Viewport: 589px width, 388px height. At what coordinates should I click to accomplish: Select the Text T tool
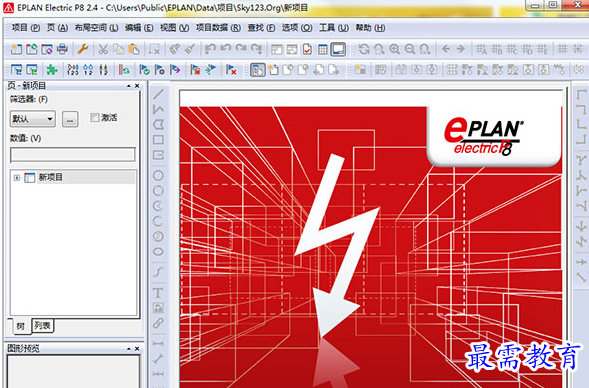(x=158, y=292)
